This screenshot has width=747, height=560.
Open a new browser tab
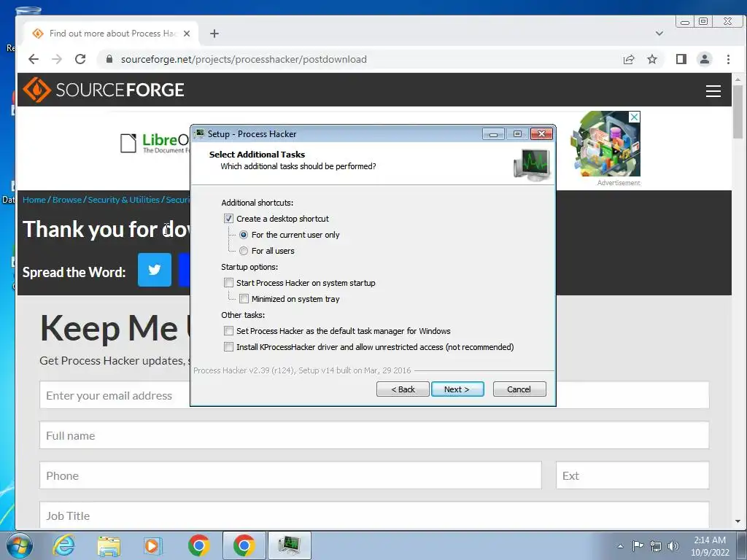[214, 34]
